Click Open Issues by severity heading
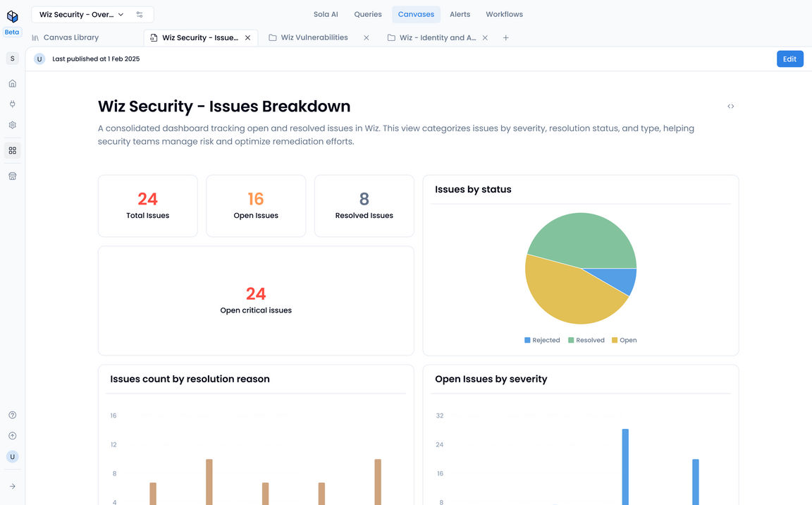Viewport: 812px width, 505px height. tap(491, 379)
